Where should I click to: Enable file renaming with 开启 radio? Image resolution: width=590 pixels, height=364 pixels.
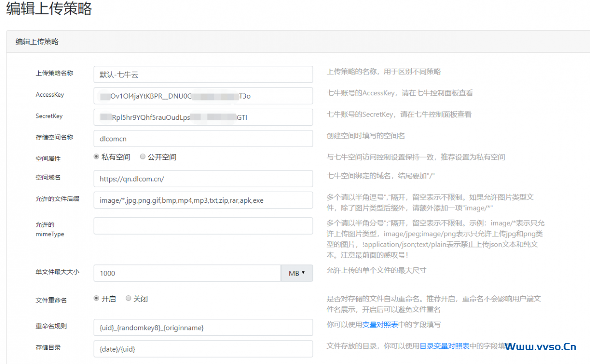96,299
